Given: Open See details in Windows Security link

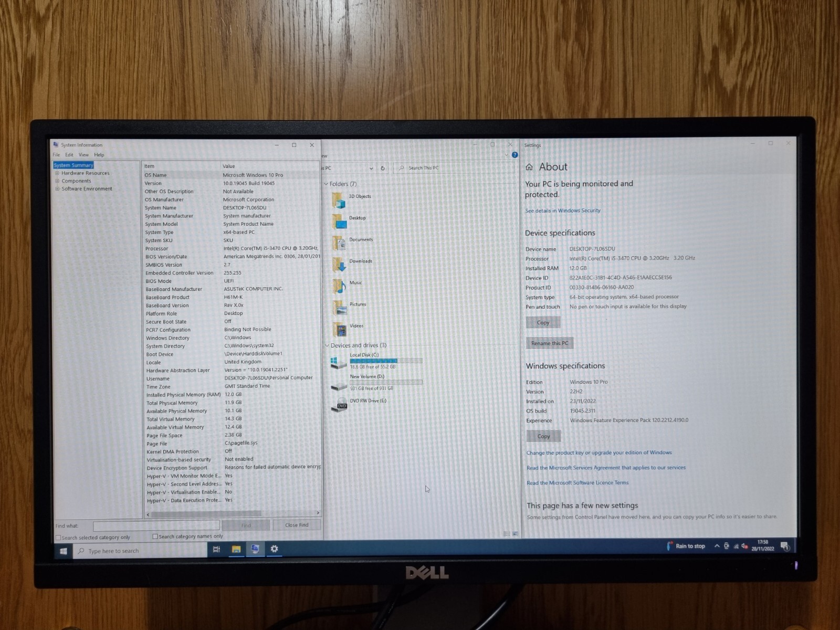Looking at the screenshot, I should point(563,211).
